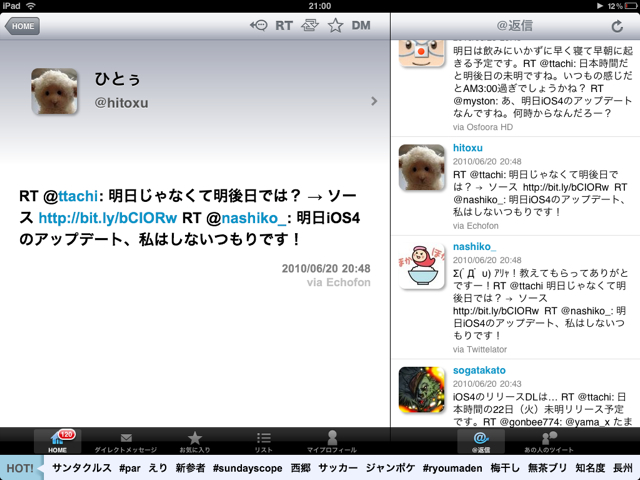Tap the reply arrow icon in toolbar

click(x=257, y=25)
